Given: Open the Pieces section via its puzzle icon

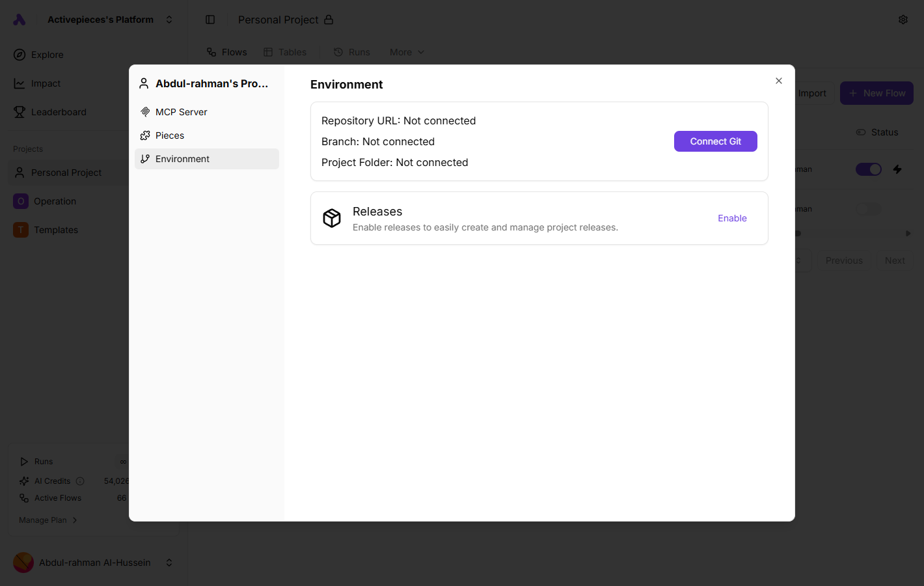Looking at the screenshot, I should click(x=144, y=135).
